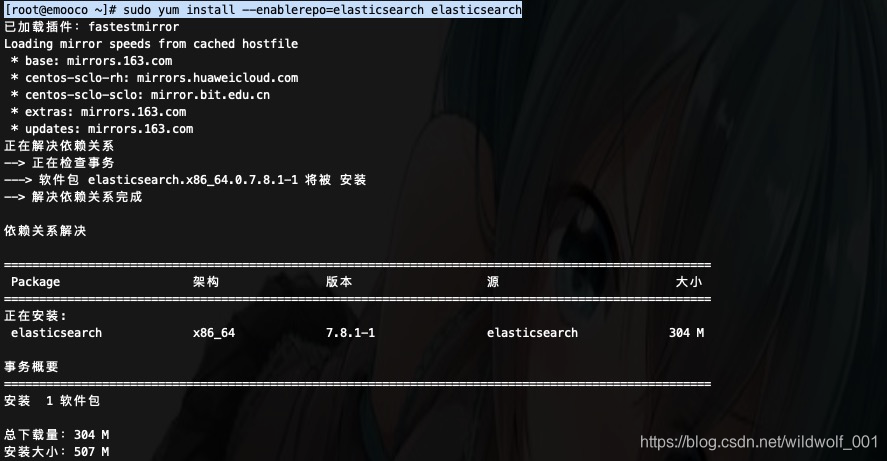Click mirror.bit.edu.cn mirror address
The height and width of the screenshot is (461, 887).
click(210, 95)
